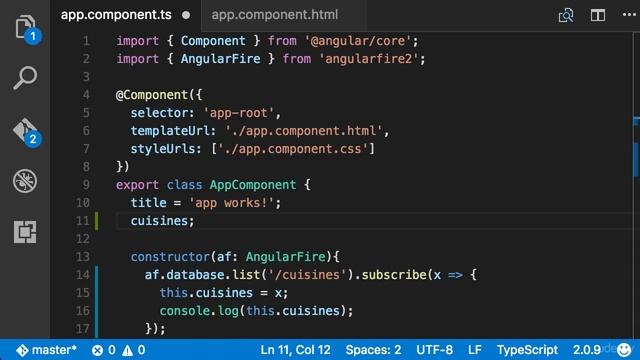
Task: Click the feedback smiley in status bar
Action: 624,350
